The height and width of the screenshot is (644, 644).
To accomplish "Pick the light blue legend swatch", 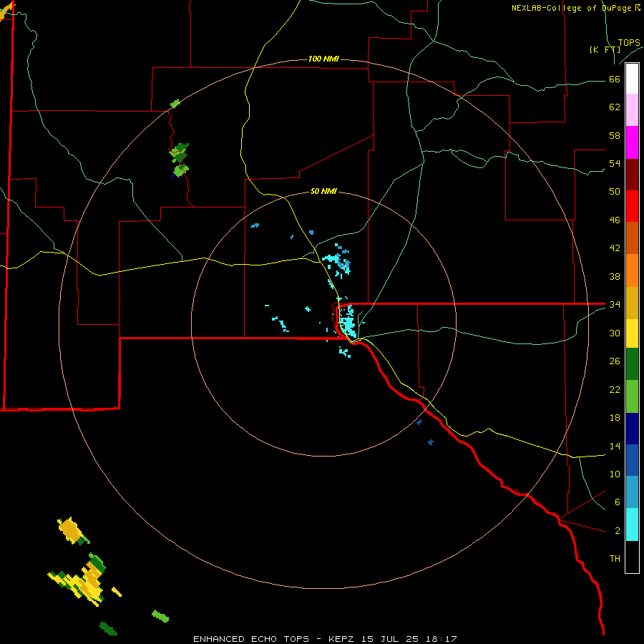I will click(632, 492).
